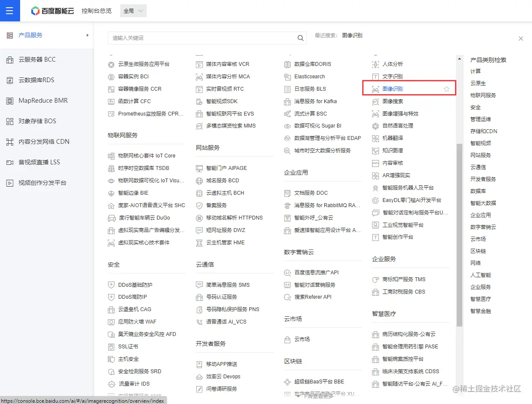This screenshot has width=532, height=404.
Task: Jump to 云原生 category
Action: [478, 83]
